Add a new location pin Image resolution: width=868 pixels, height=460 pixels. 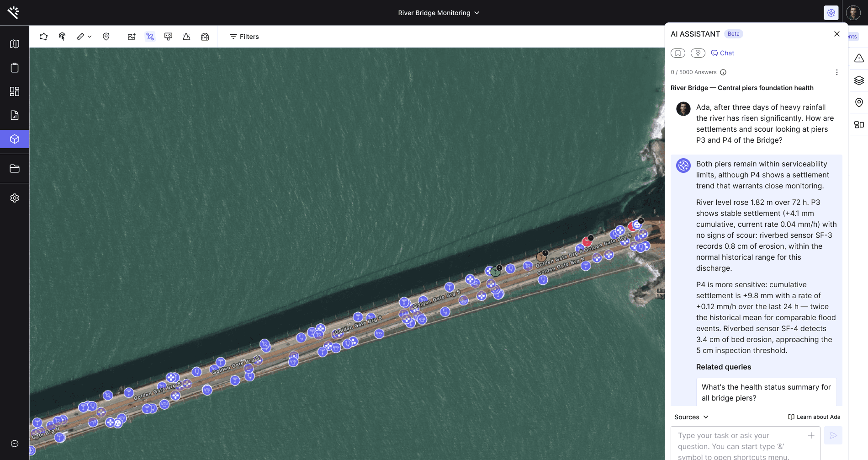[x=106, y=37]
